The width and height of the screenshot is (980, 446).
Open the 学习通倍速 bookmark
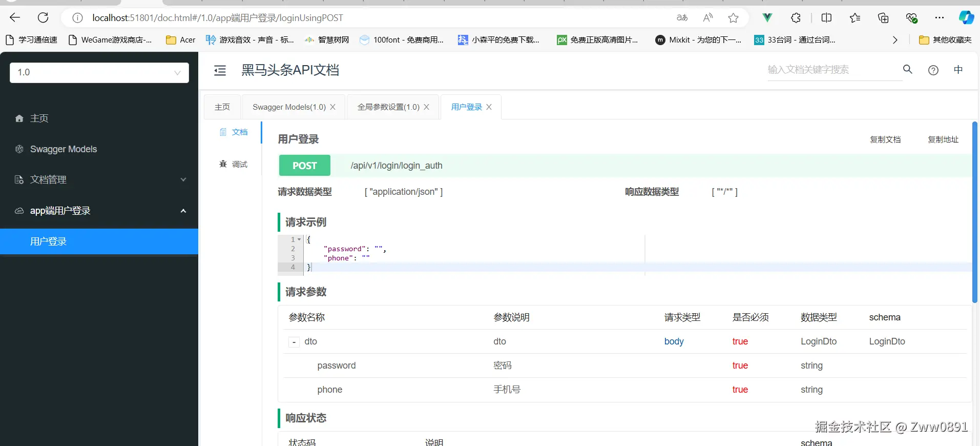(31, 40)
